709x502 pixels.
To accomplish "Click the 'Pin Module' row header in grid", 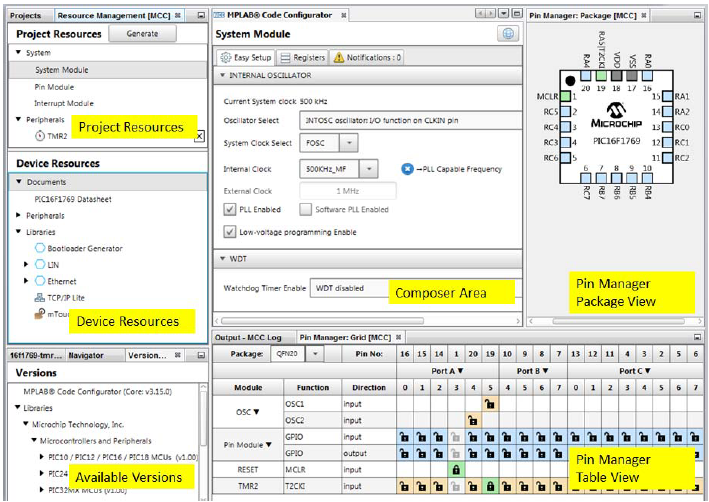I will 248,445.
